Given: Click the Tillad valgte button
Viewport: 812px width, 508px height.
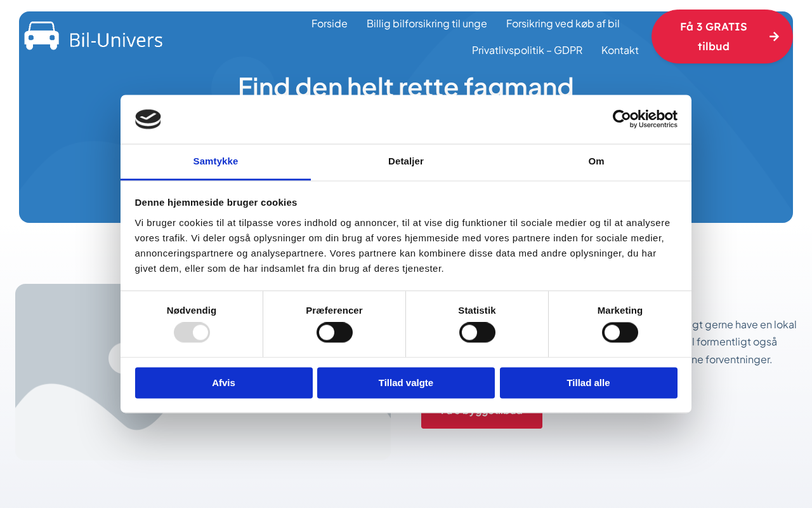Looking at the screenshot, I should (406, 383).
